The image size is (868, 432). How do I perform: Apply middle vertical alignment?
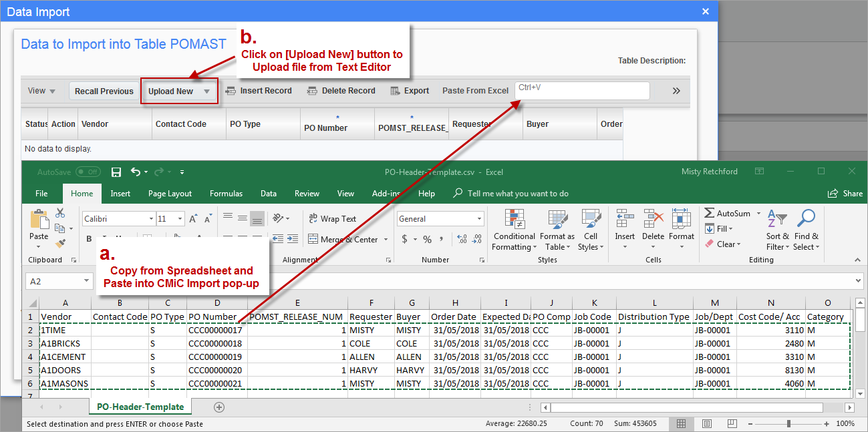[242, 218]
